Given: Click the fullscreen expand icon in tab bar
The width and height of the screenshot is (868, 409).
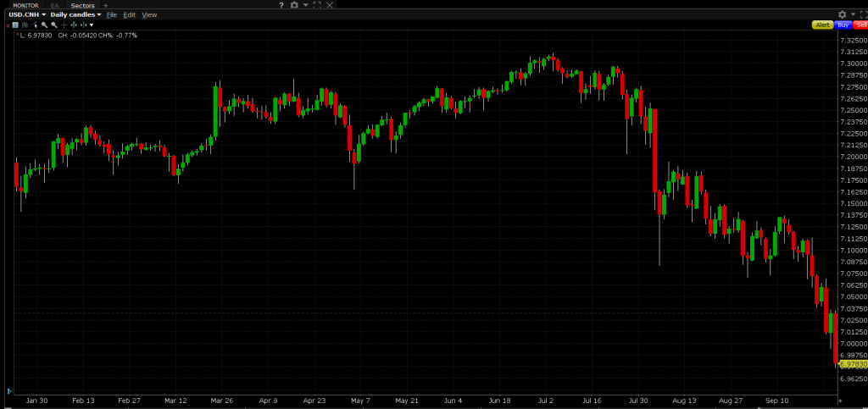Looking at the screenshot, I should 317,5.
